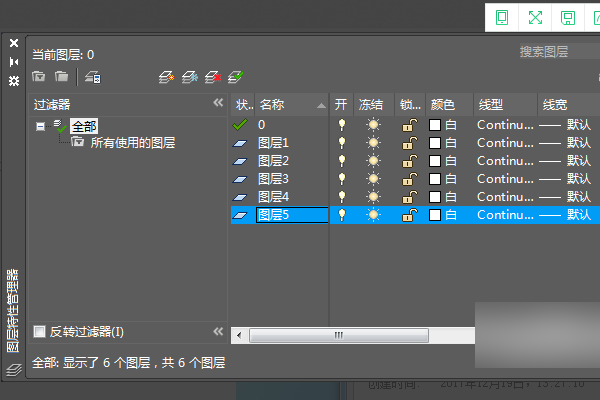
Task: Click the 当前图层: 0 label
Action: coord(63,55)
